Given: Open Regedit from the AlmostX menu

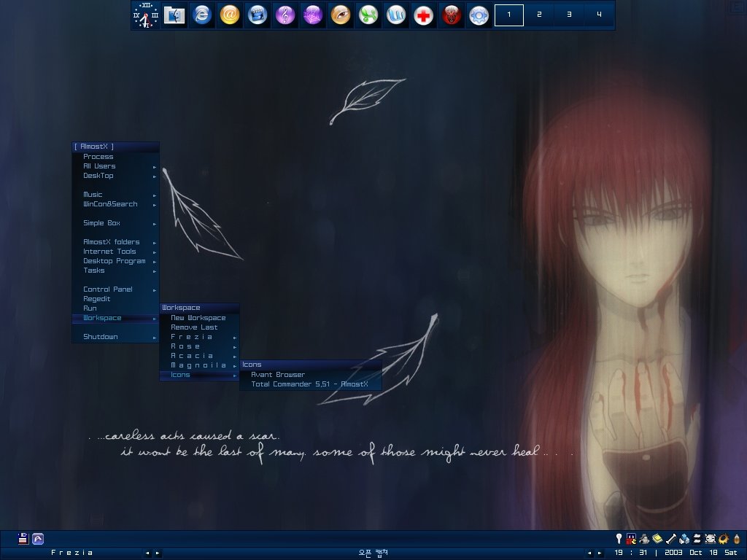Looking at the screenshot, I should tap(116, 299).
